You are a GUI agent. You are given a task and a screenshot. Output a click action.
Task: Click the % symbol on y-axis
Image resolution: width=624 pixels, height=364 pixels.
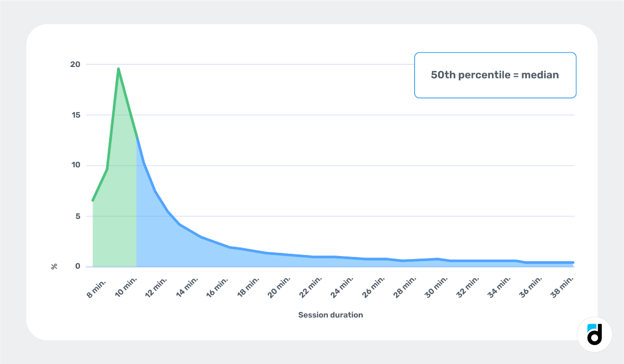pos(54,266)
